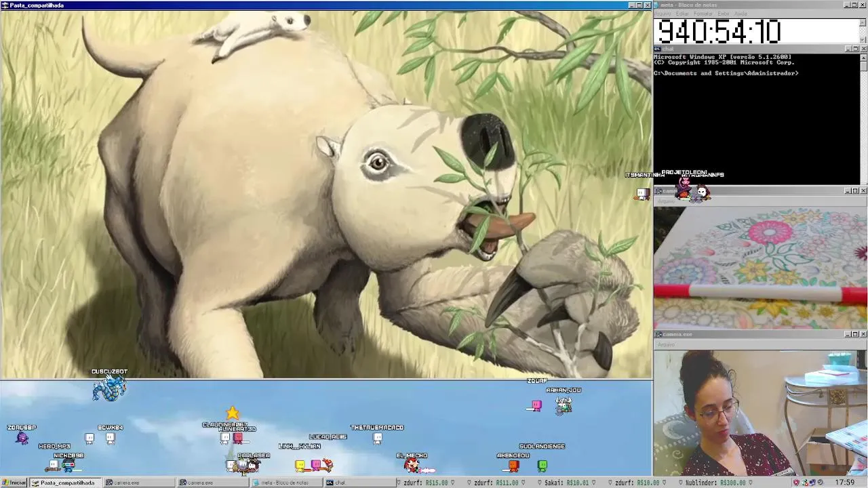This screenshot has height=488, width=868.
Task: Click the notepad scrollbar down arrow
Action: click(x=863, y=41)
